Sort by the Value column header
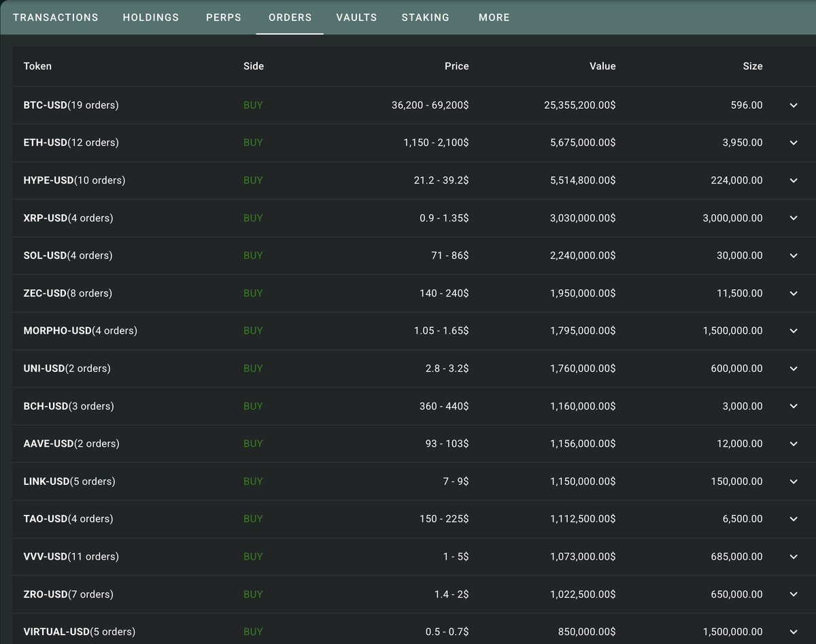Screen dimensions: 816x644 [602, 66]
